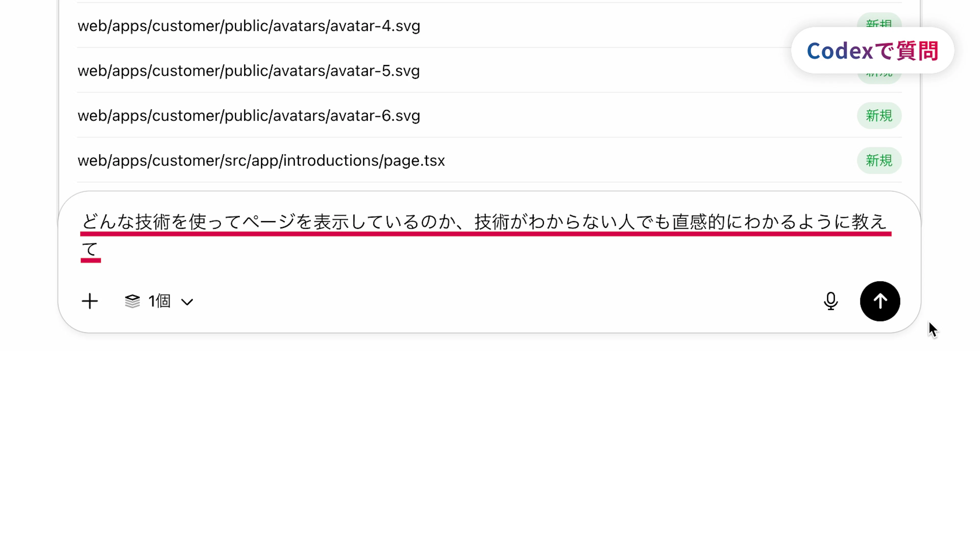Image resolution: width=980 pixels, height=551 pixels.
Task: Click 新規 badge next to avatar-6.svg
Action: coord(879,116)
